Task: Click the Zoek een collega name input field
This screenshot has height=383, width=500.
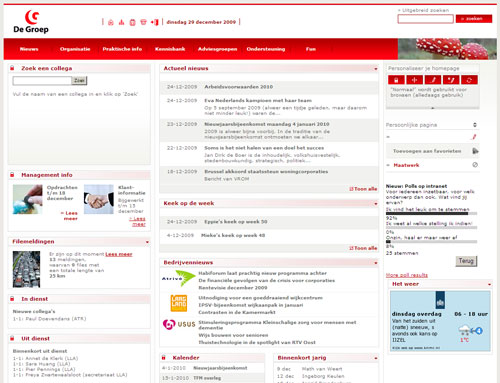Action: 42,80
